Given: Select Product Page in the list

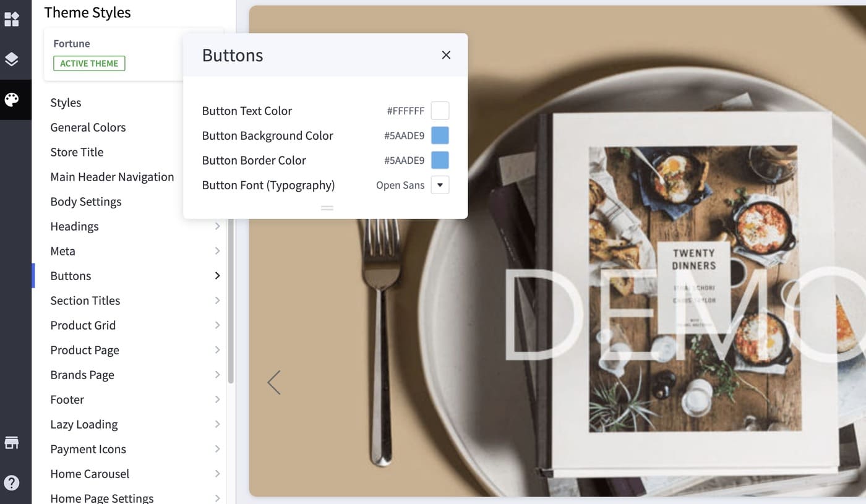Looking at the screenshot, I should pyautogui.click(x=85, y=350).
